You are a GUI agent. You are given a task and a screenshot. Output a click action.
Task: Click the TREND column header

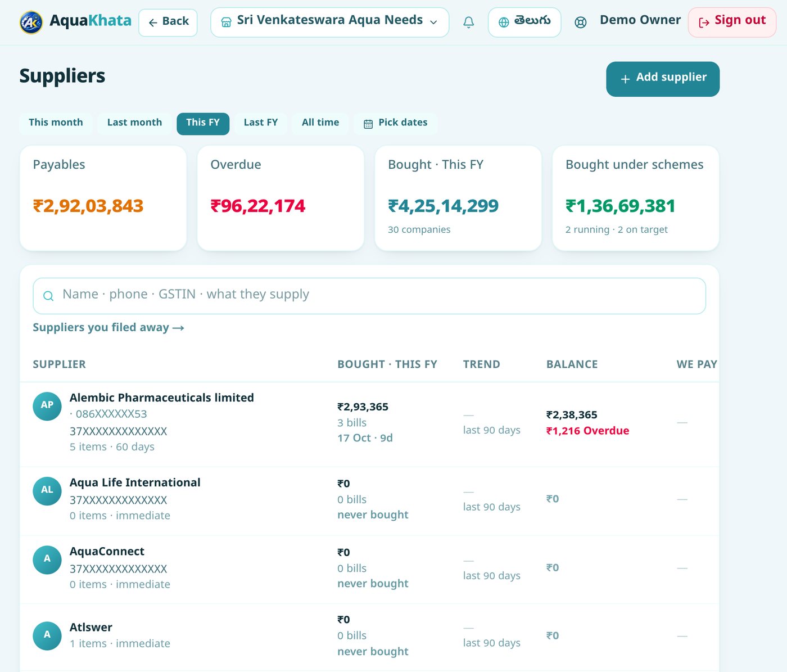(482, 364)
